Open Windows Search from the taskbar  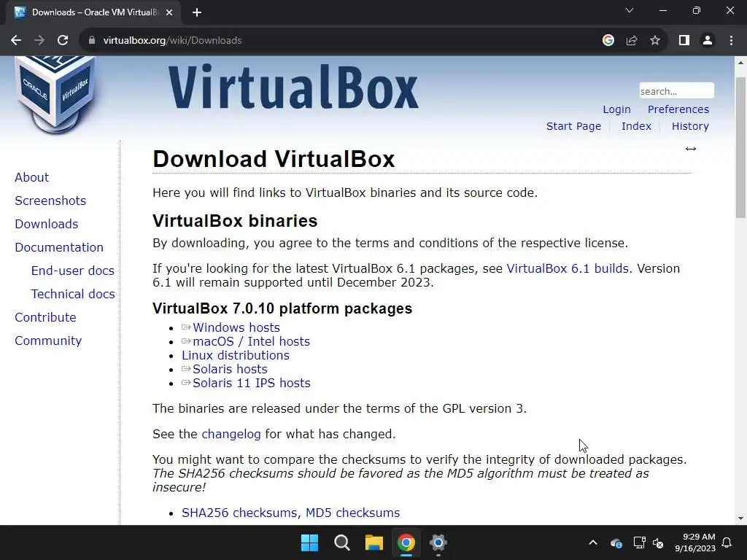(341, 542)
